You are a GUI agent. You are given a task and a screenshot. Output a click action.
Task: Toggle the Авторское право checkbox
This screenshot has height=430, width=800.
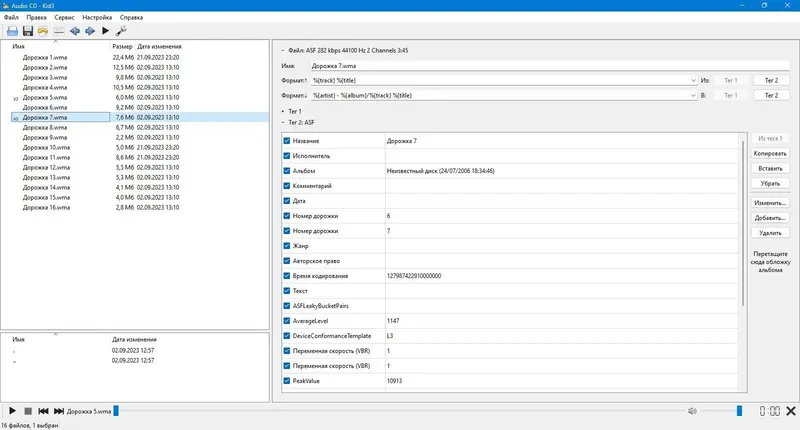coord(287,261)
